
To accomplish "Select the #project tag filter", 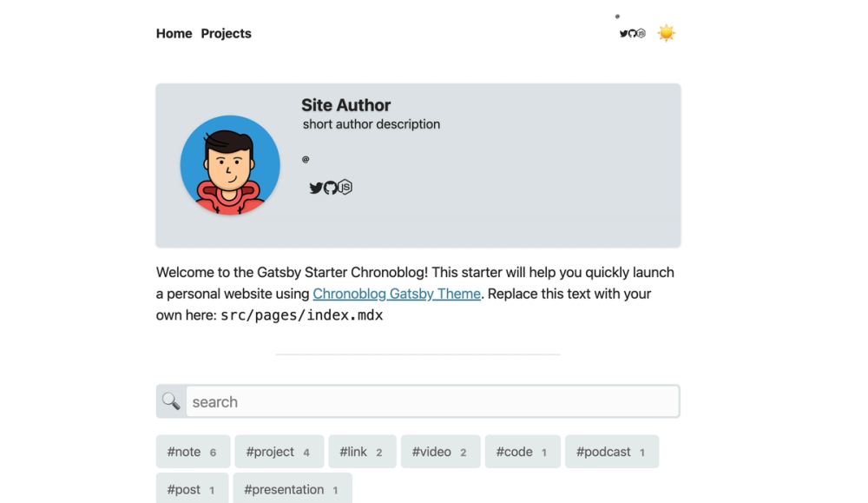I will 279,452.
